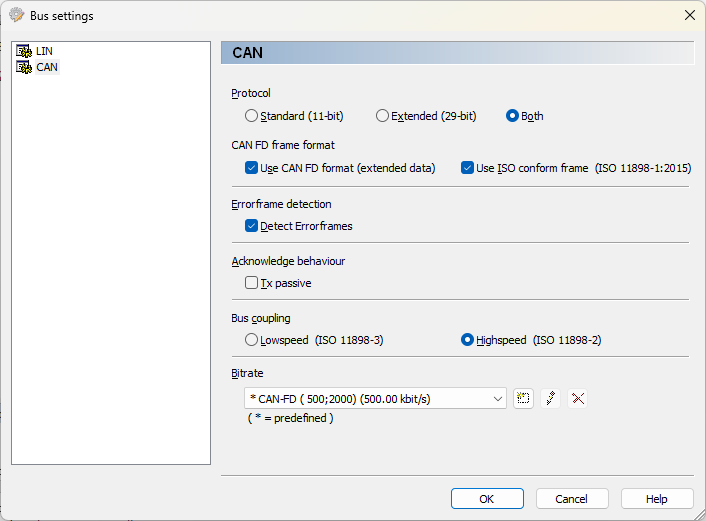Click the new bitrate entry icon
Image resolution: width=706 pixels, height=521 pixels.
coord(523,398)
